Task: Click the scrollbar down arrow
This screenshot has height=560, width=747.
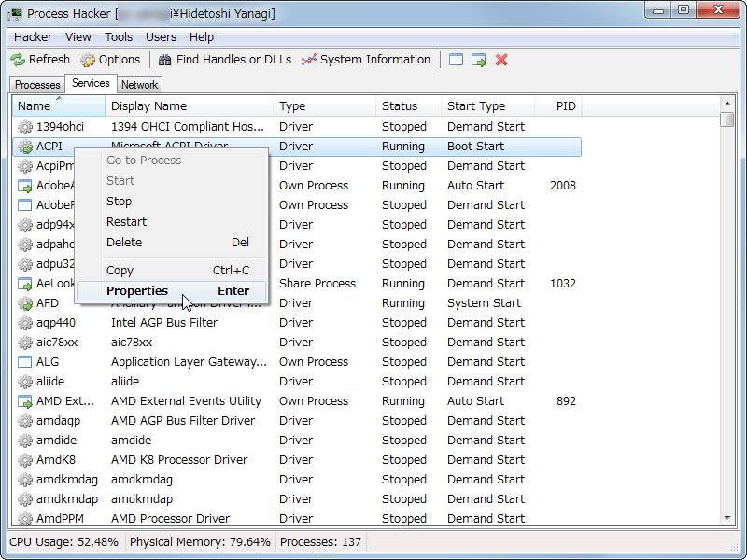Action: tap(727, 517)
